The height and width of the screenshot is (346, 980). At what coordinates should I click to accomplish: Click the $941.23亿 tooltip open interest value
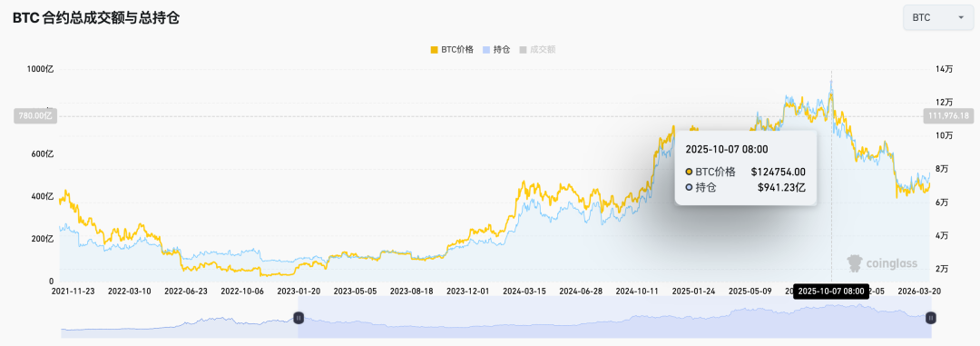click(x=782, y=187)
